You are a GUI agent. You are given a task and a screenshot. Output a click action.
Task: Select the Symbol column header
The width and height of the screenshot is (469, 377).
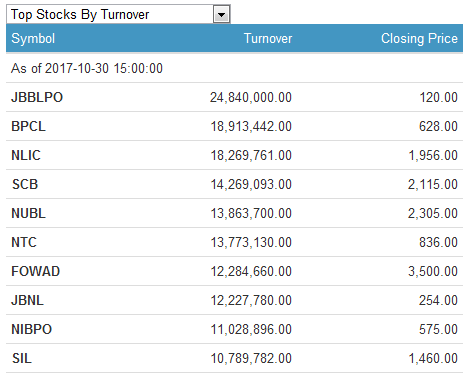[33, 38]
